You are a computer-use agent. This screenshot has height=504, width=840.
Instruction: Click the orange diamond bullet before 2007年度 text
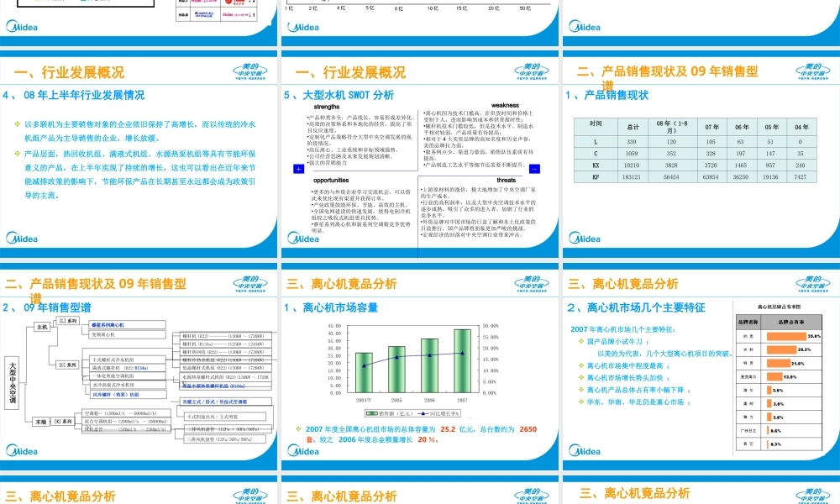click(297, 429)
